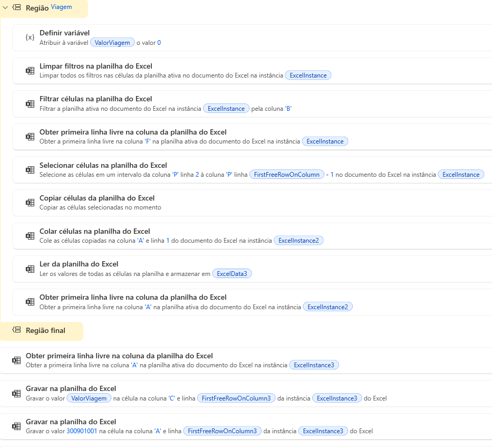Click Excel icon for Copiar células action
This screenshot has height=448, width=492.
point(30,203)
